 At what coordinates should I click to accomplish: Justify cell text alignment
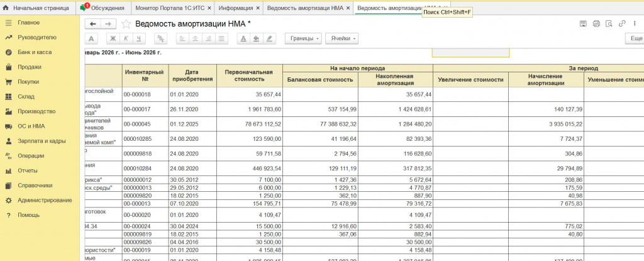point(221,38)
